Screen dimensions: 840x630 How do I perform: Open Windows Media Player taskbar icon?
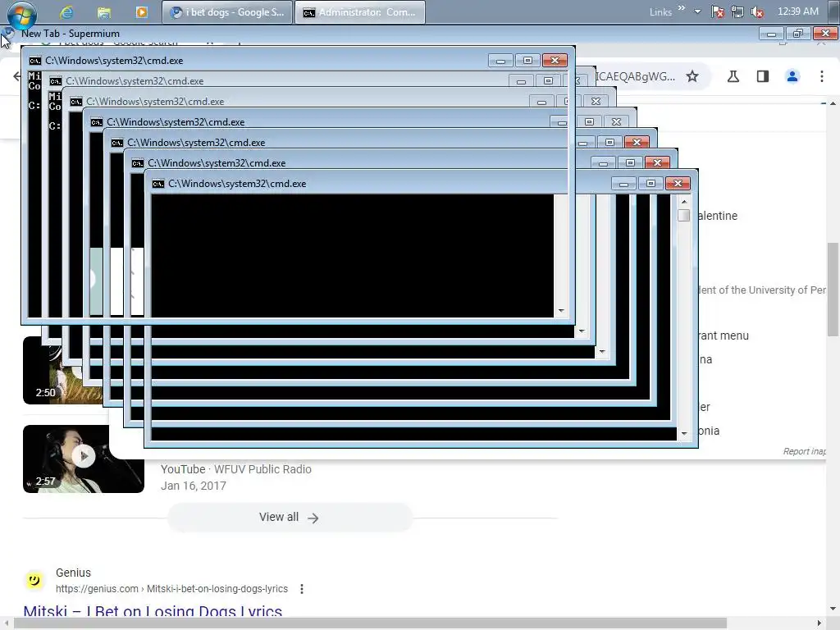[x=141, y=11]
